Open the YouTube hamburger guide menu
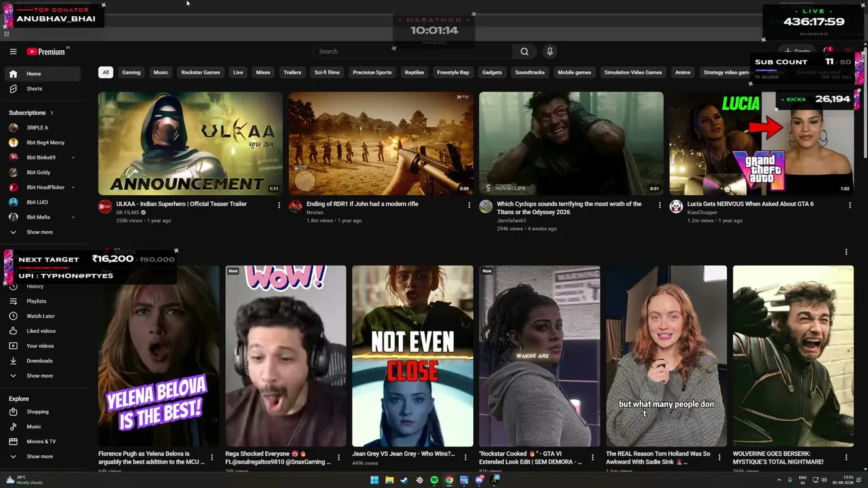 tap(13, 52)
